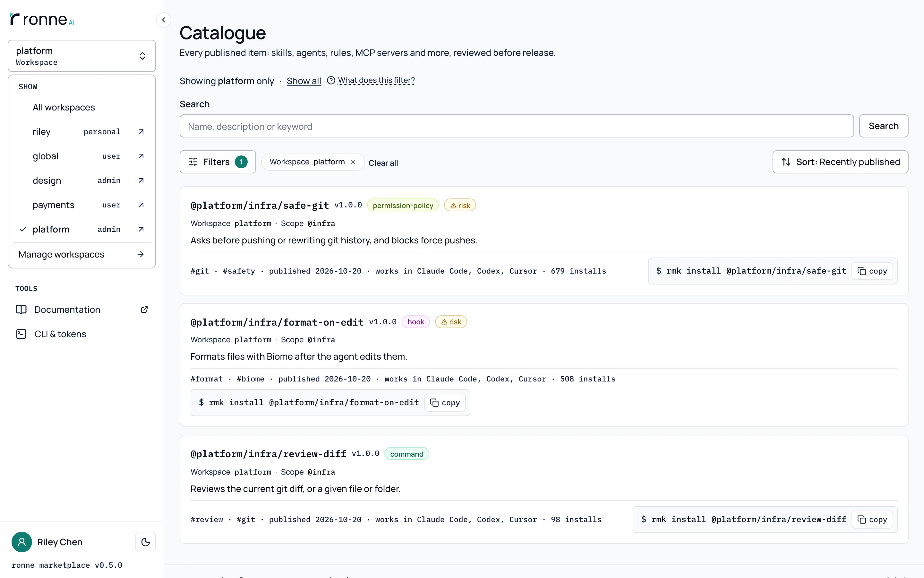Open the What does this filter? help

coord(371,80)
